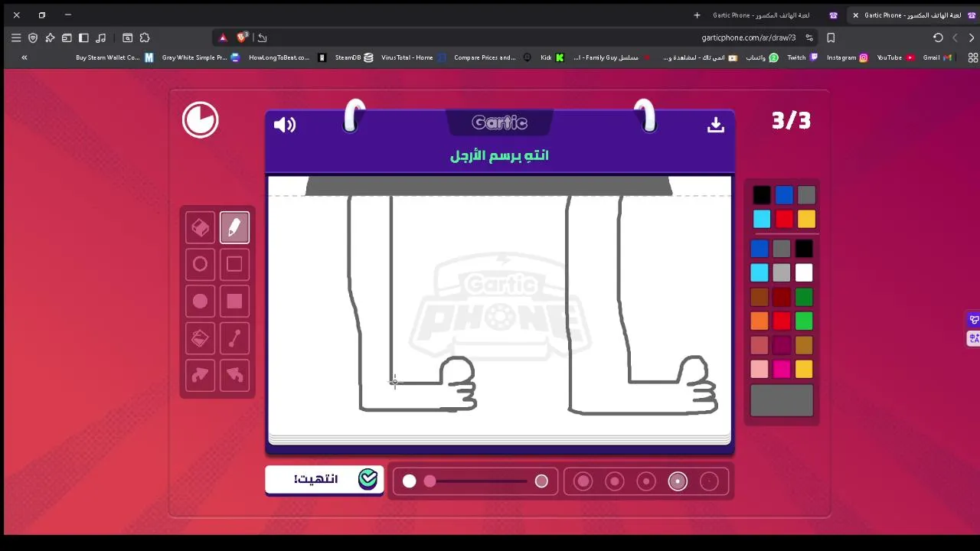Reload the Gartic Phone page
This screenshot has height=551, width=980.
point(938,37)
